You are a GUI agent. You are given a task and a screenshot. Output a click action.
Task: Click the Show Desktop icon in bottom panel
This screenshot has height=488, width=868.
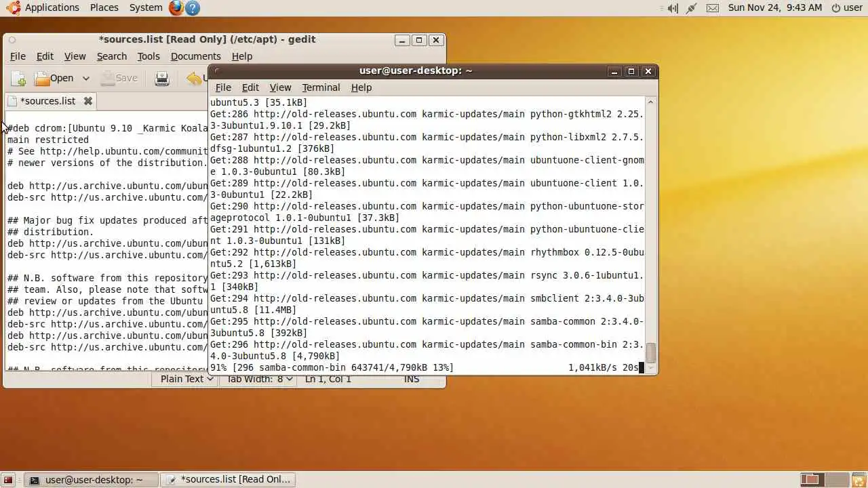point(8,480)
